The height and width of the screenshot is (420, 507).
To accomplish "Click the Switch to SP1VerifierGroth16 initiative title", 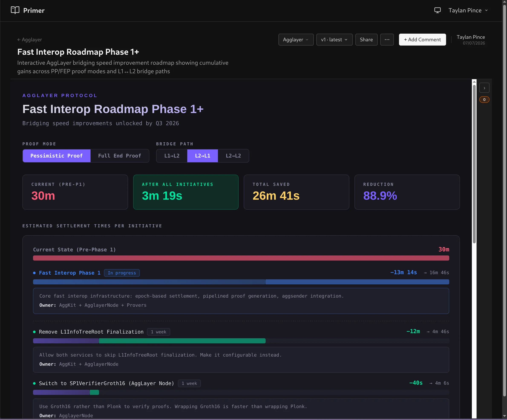I will click(x=107, y=384).
